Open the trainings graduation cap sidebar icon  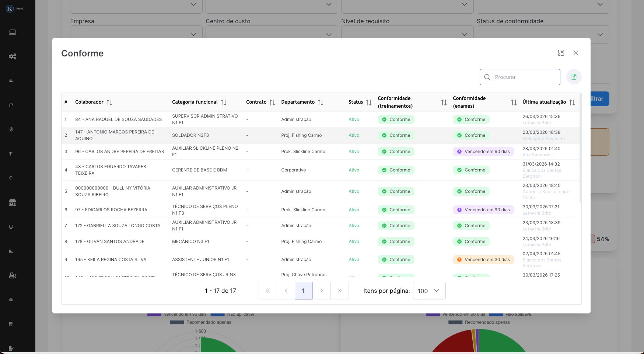(x=11, y=105)
